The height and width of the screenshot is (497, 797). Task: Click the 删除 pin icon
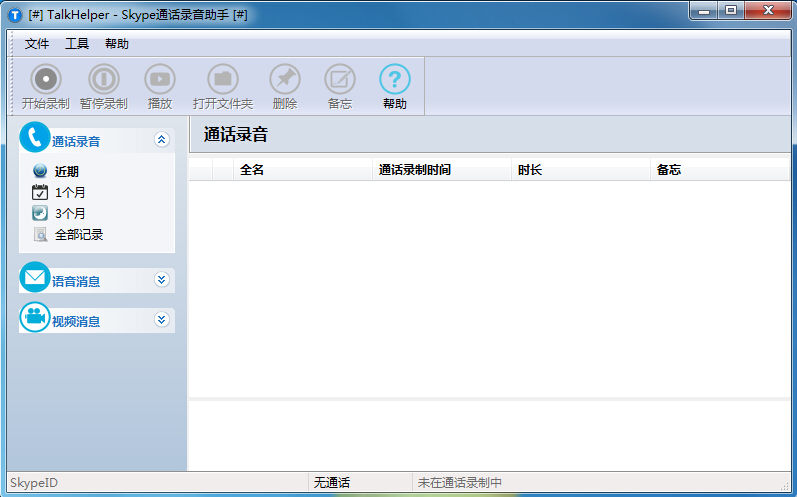[x=285, y=79]
